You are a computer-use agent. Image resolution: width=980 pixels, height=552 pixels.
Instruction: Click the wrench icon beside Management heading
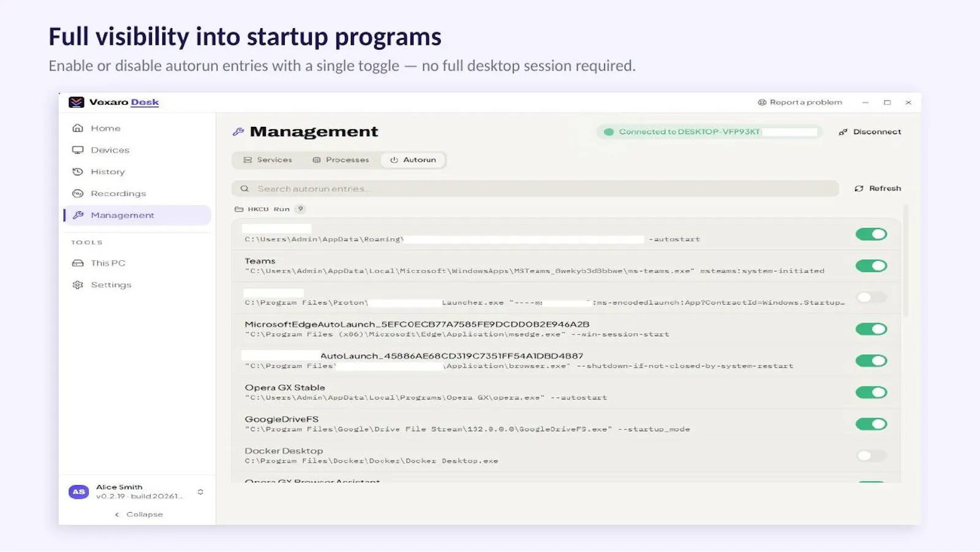[x=238, y=132]
